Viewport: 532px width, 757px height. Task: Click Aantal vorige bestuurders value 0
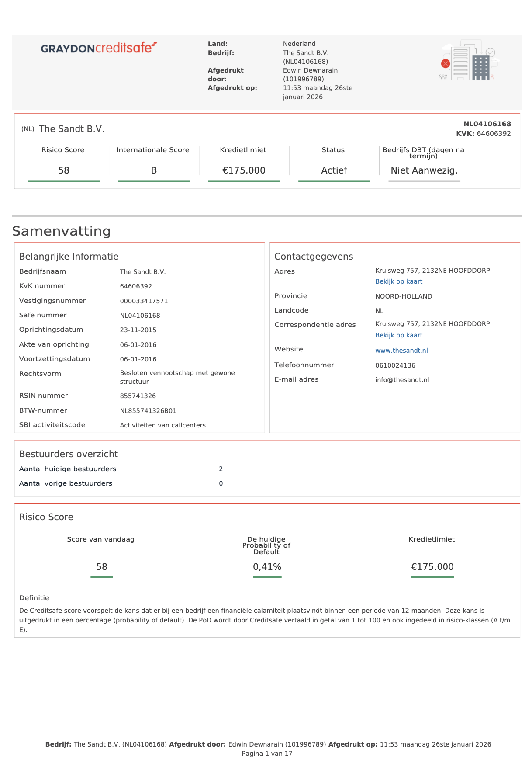click(x=221, y=483)
